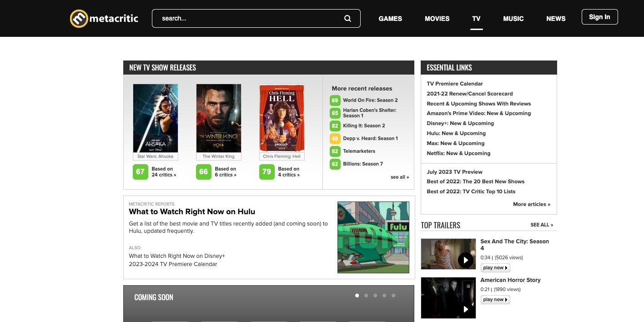Click the yellow 48 score for Depp v. Heard
This screenshot has height=322, width=644.
tap(335, 138)
